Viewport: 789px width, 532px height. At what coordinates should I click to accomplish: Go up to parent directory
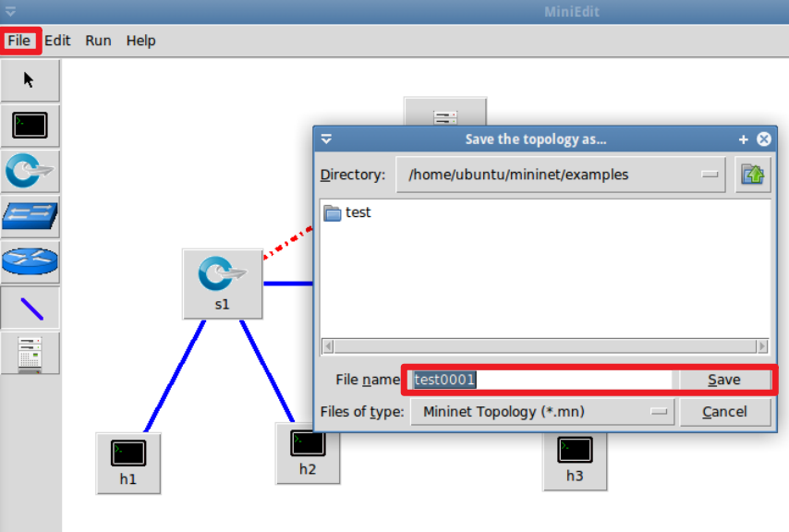pyautogui.click(x=753, y=175)
